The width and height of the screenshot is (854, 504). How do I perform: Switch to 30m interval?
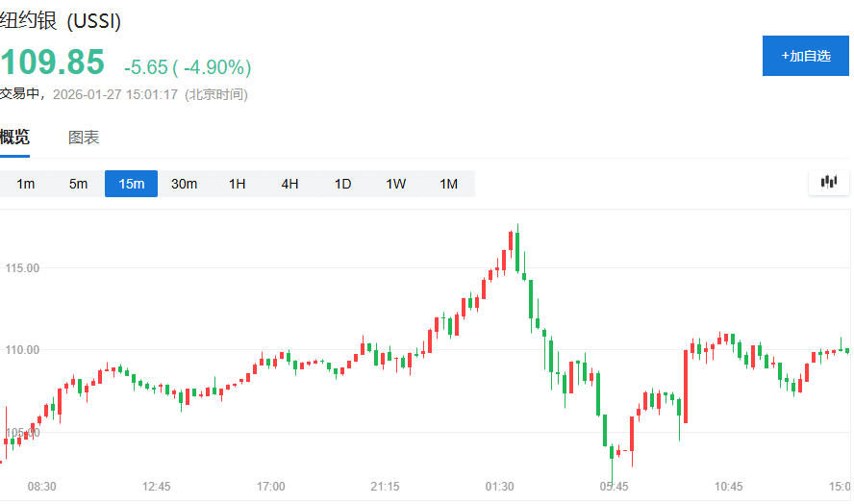[184, 184]
